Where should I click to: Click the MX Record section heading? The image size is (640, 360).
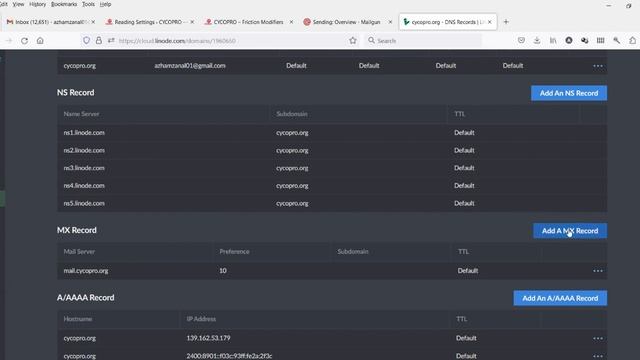77,230
